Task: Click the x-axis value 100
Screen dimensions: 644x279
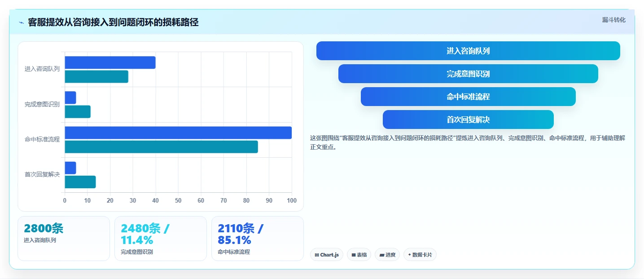Action: [x=292, y=200]
